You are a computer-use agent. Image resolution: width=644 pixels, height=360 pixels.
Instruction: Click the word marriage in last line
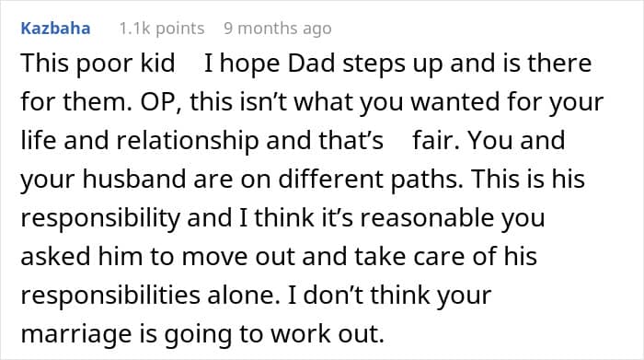(76, 333)
